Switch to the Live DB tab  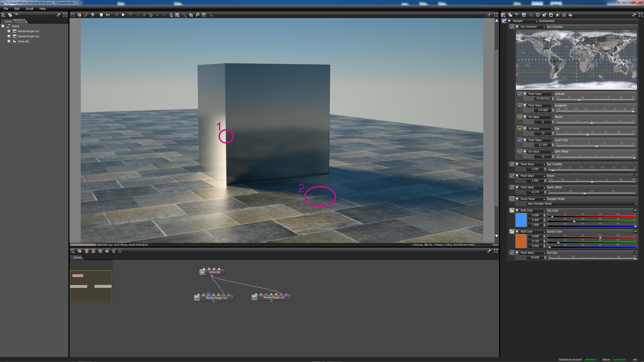(x=20, y=21)
